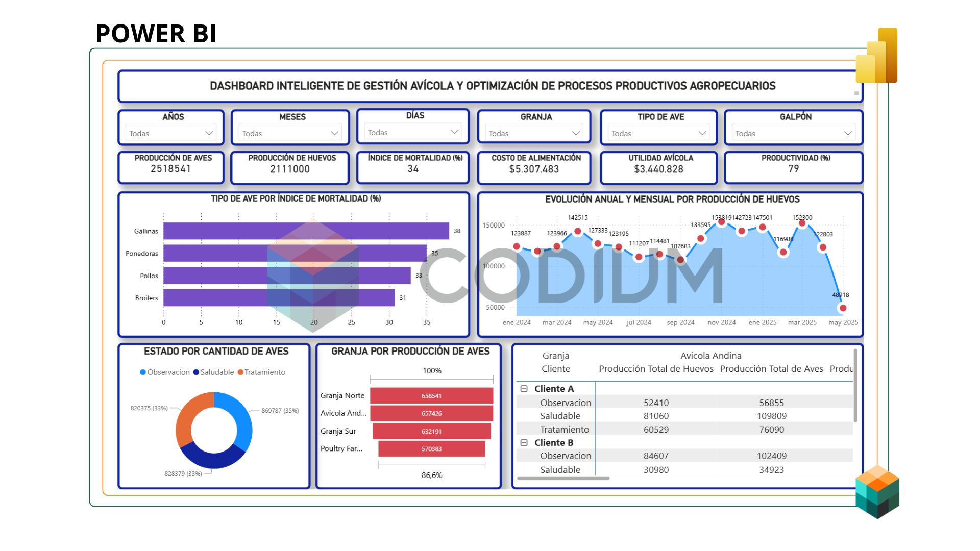
Task: Select the orange Tratamiento legend marker
Action: click(x=240, y=372)
